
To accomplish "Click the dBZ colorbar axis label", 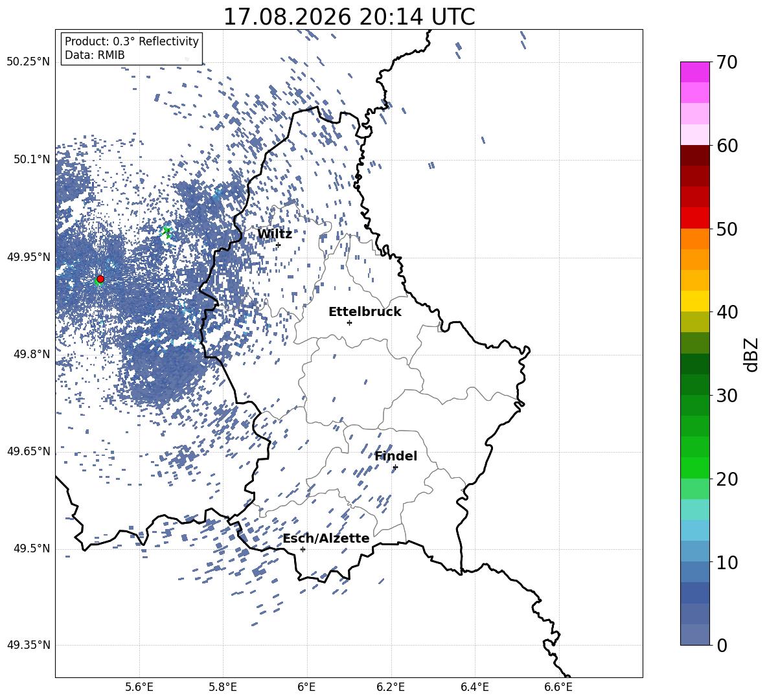I will (x=751, y=354).
